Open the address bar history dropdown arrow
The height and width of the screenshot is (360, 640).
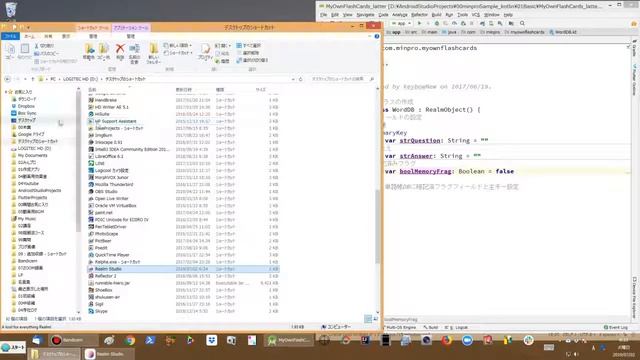(293, 79)
